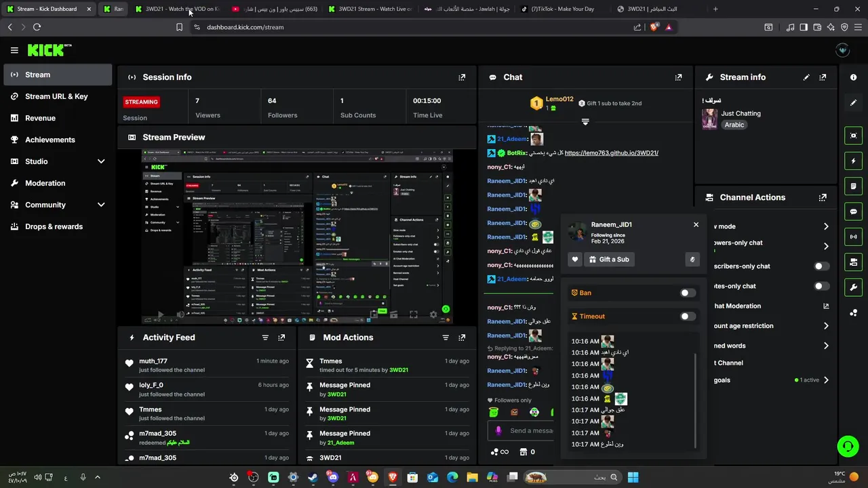The width and height of the screenshot is (868, 488).
Task: Open Stream URL & Key page
Action: (x=58, y=96)
